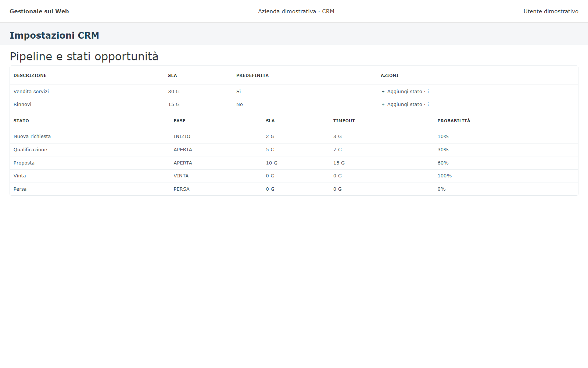588x368 pixels.
Task: Click the 0% probability of Persa
Action: click(441, 189)
